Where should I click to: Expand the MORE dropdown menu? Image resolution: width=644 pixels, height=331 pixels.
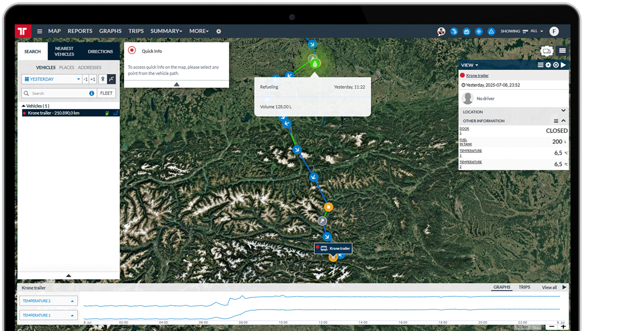(x=199, y=31)
